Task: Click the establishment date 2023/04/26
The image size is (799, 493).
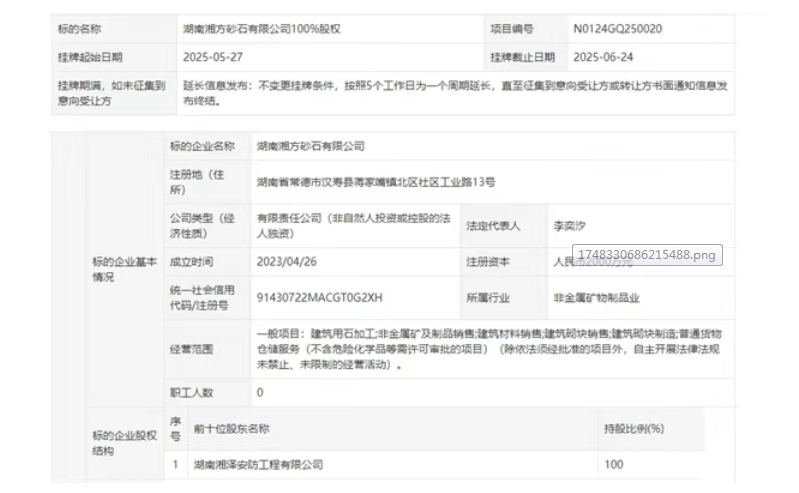Action: tap(286, 262)
